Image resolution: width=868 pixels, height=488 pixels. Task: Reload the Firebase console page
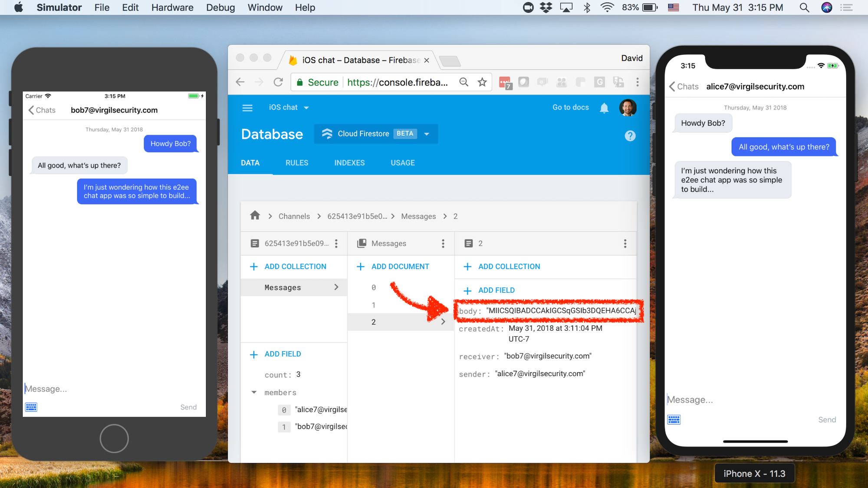[278, 82]
